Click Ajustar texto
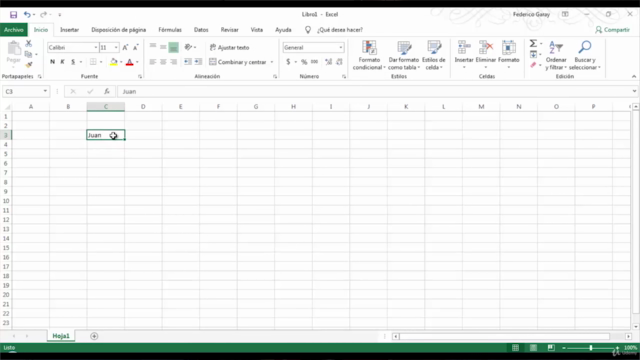Viewport: 640px width, 360px height. click(229, 47)
